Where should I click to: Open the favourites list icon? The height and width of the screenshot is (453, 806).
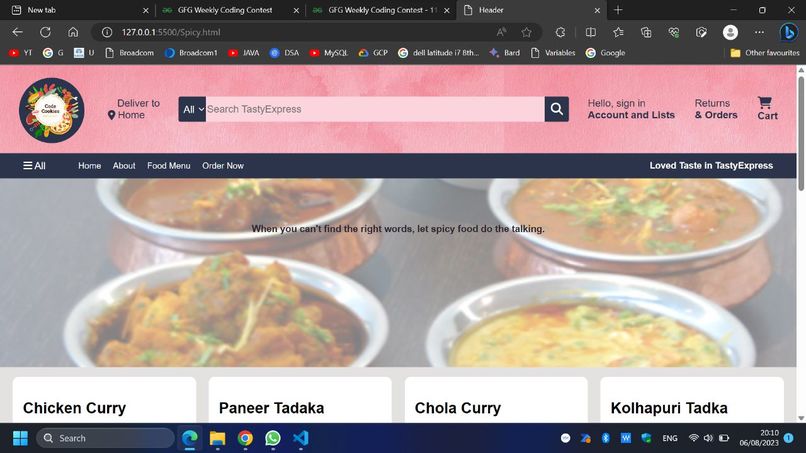coord(618,32)
